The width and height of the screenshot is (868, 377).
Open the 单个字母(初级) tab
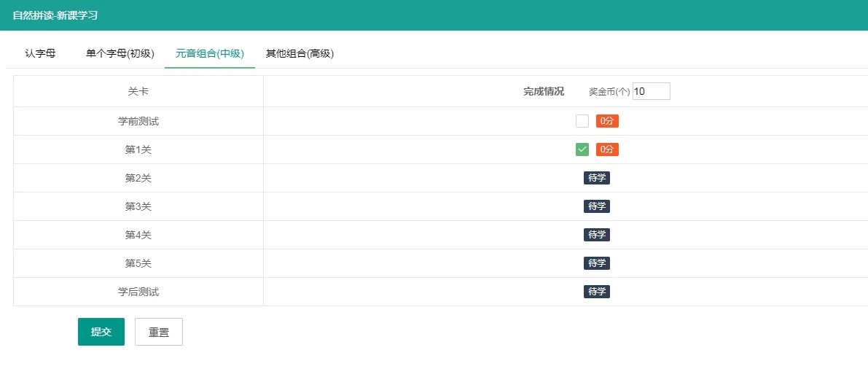coord(120,54)
